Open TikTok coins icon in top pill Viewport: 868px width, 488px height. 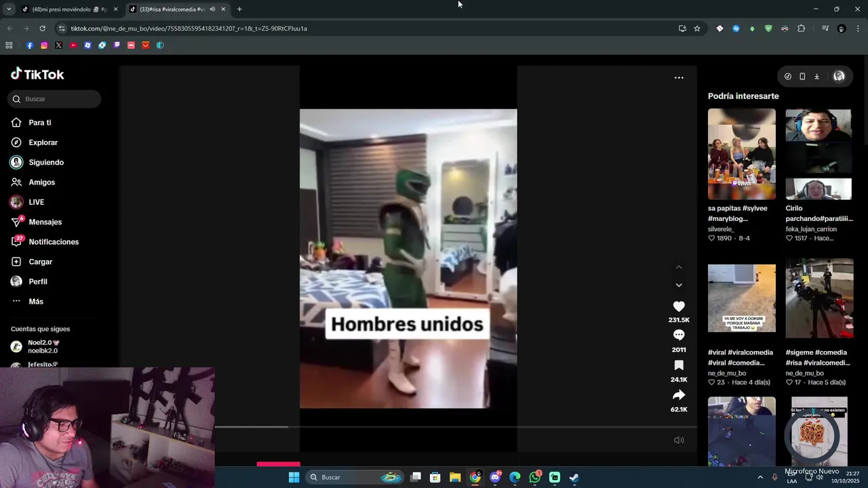[787, 77]
